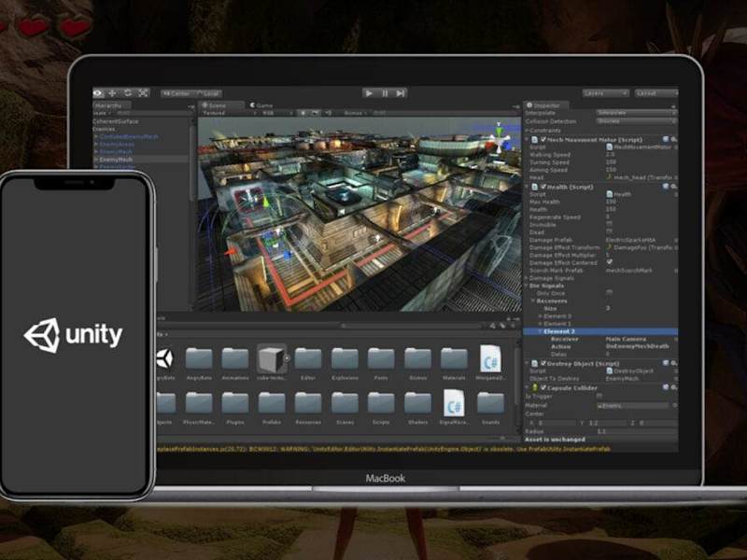This screenshot has width=747, height=560.
Task: Open the Textured draw mode dropdown
Action: pyautogui.click(x=230, y=113)
